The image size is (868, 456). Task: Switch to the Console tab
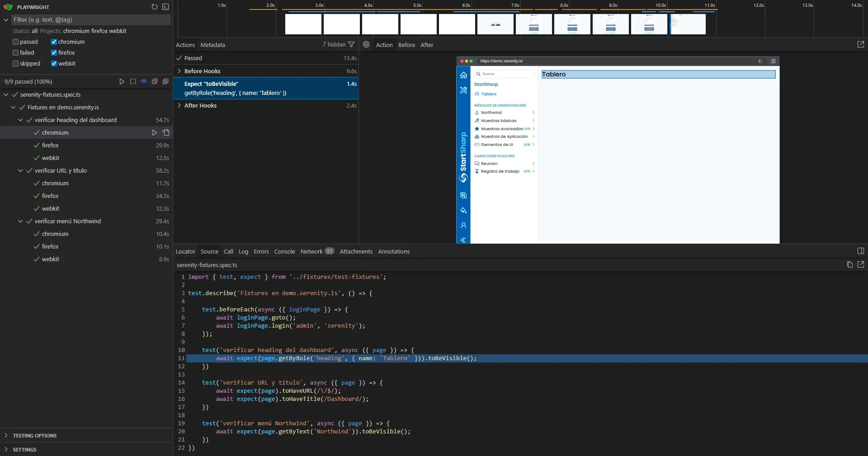click(284, 252)
